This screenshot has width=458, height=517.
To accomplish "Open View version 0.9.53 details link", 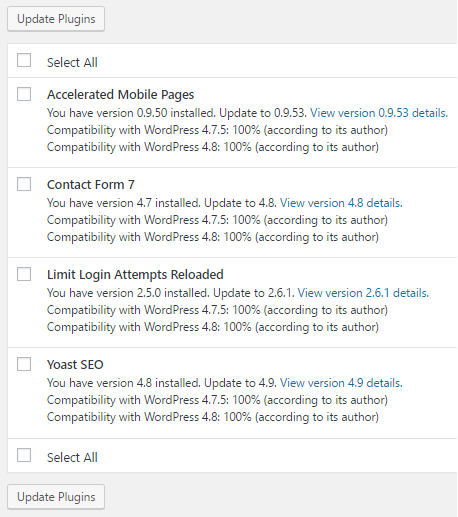I will [x=379, y=113].
